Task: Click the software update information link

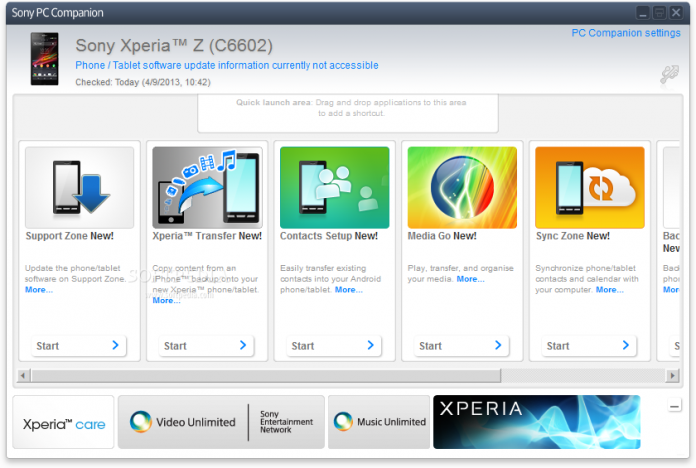Action: point(227,65)
